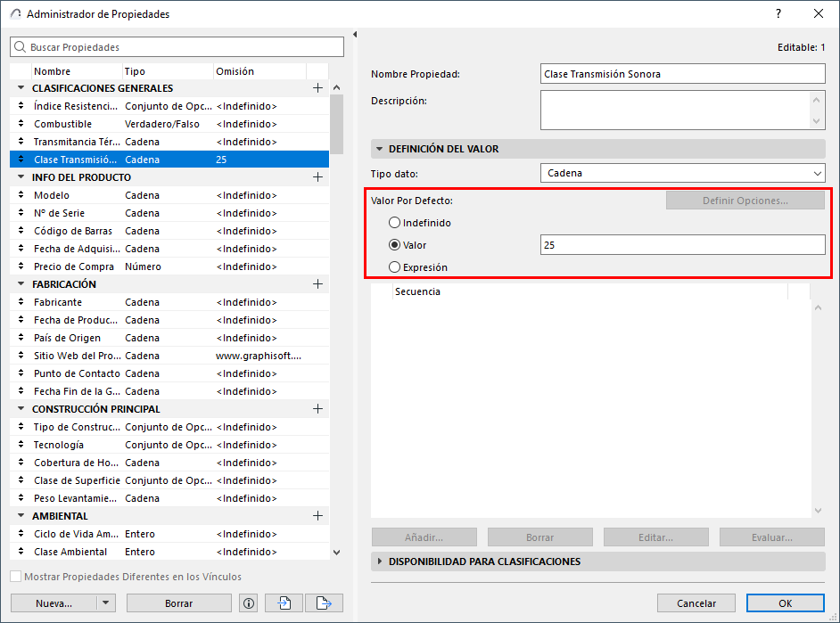Click the property list scrollbar thumb
The image size is (840, 623).
pos(336,124)
